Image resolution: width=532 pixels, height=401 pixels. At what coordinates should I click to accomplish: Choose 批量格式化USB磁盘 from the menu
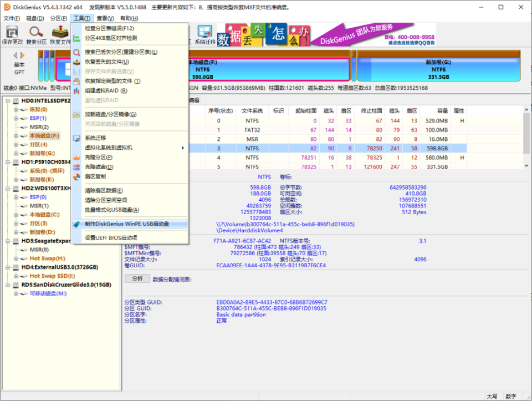tap(130, 210)
